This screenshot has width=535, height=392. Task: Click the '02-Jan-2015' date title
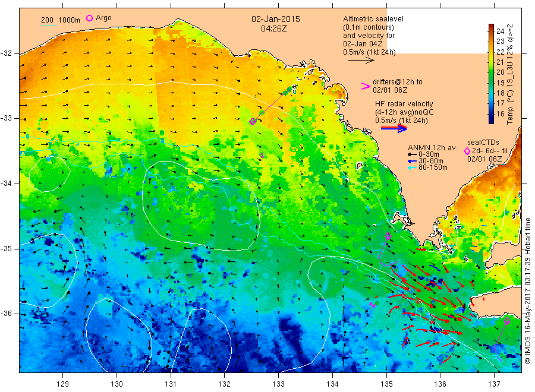[276, 19]
